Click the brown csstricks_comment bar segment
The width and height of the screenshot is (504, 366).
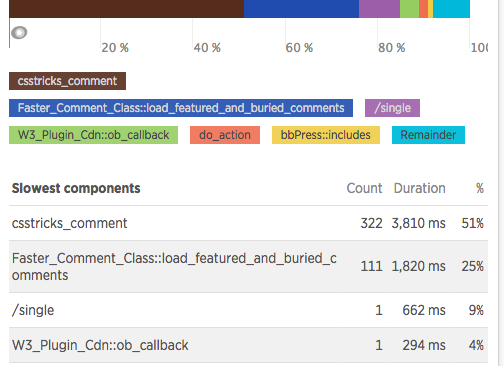[126, 9]
